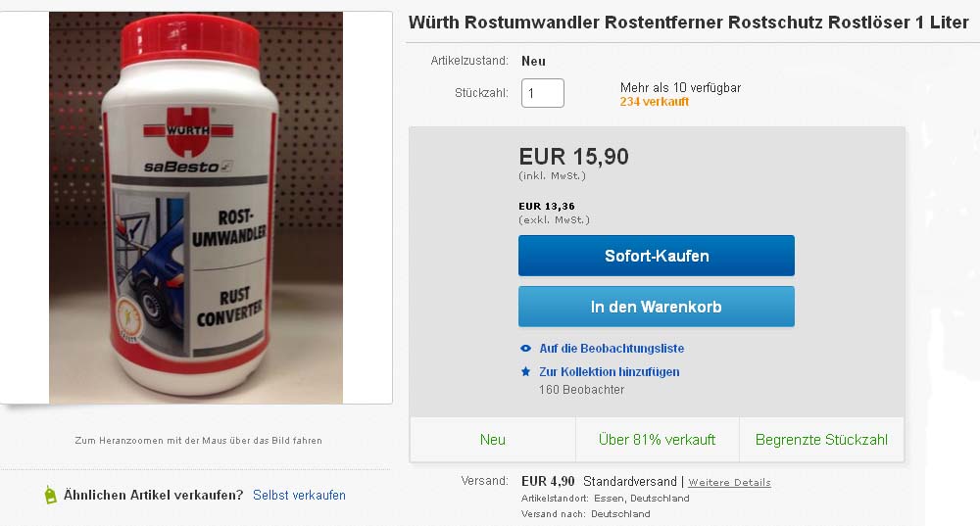The width and height of the screenshot is (980, 526).
Task: Click the 160 Beobachter watcher count
Action: coord(581,390)
